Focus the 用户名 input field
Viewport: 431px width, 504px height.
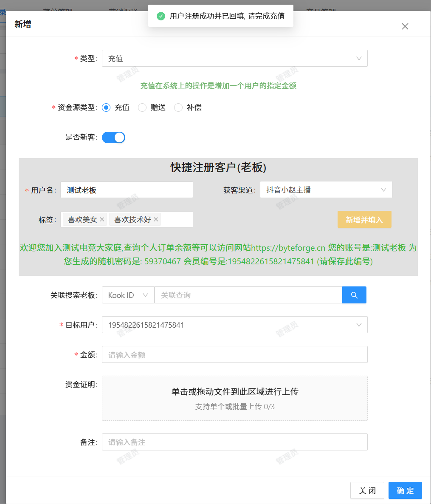point(127,190)
